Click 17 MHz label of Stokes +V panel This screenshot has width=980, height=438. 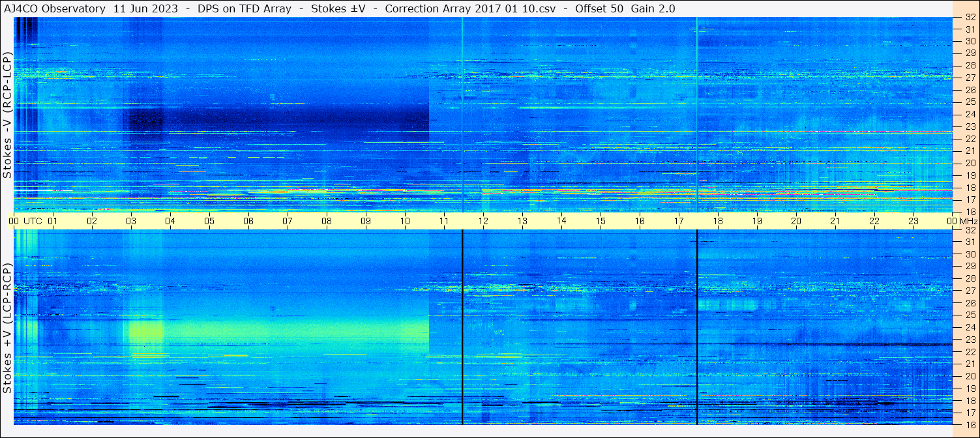point(970,412)
